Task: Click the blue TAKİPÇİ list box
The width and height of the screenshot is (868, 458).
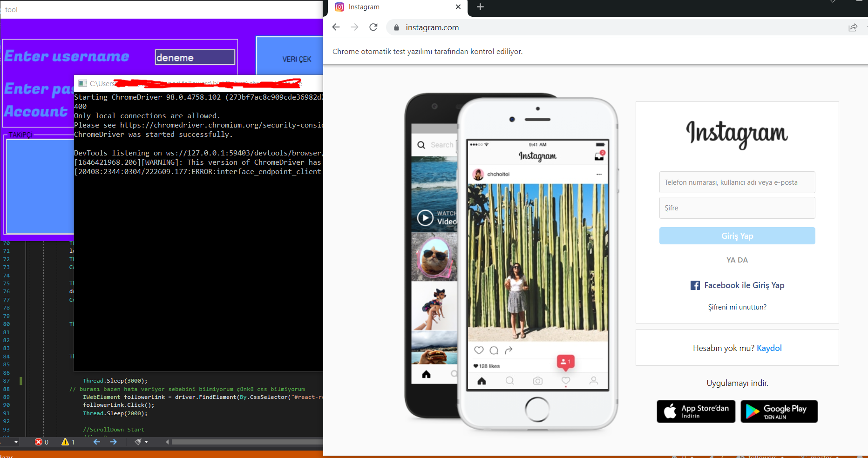Action: 40,186
